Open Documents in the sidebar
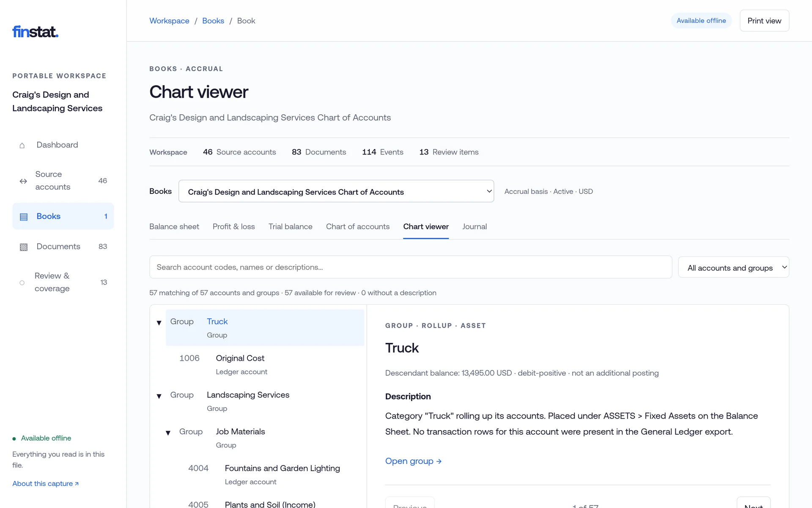 click(63, 246)
